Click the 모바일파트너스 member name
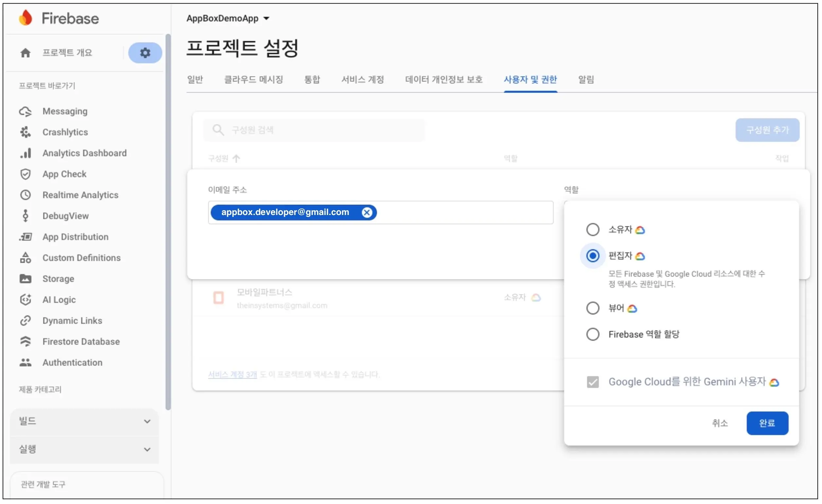Screen dimensions: 822x504 (x=264, y=293)
